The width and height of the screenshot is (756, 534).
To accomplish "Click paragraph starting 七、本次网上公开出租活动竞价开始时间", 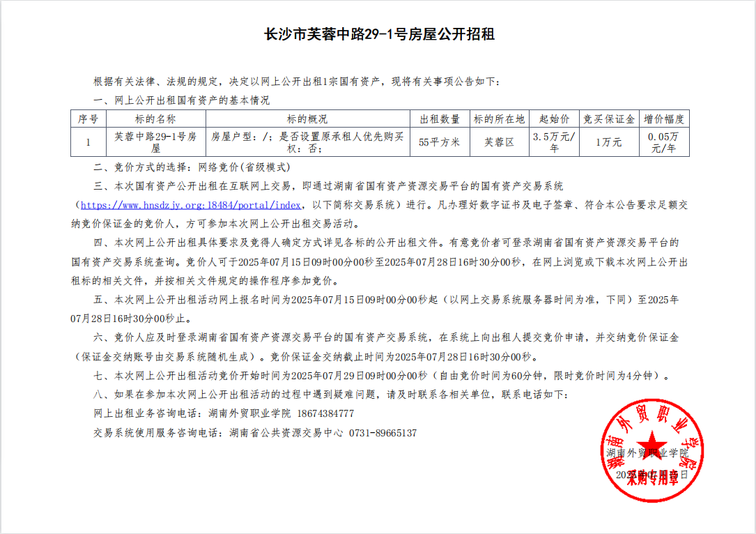I will click(382, 375).
